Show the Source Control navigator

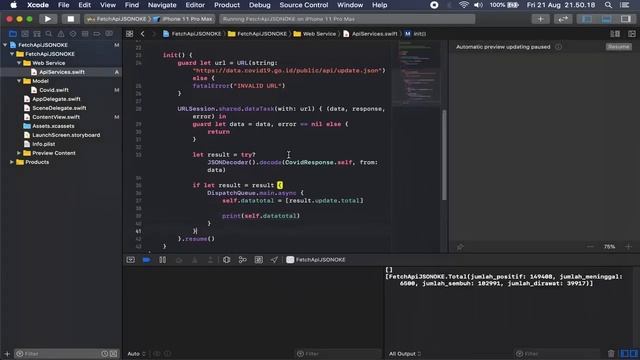click(25, 34)
